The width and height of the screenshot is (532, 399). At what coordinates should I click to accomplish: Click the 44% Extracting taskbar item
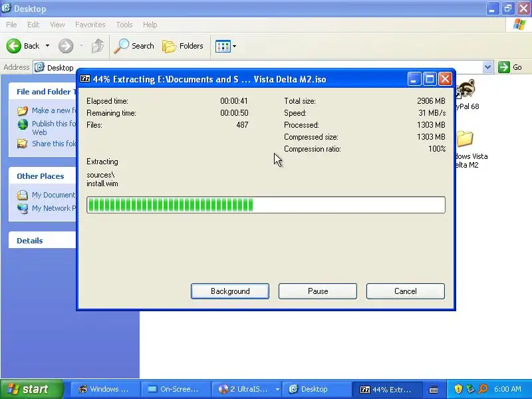coord(388,389)
